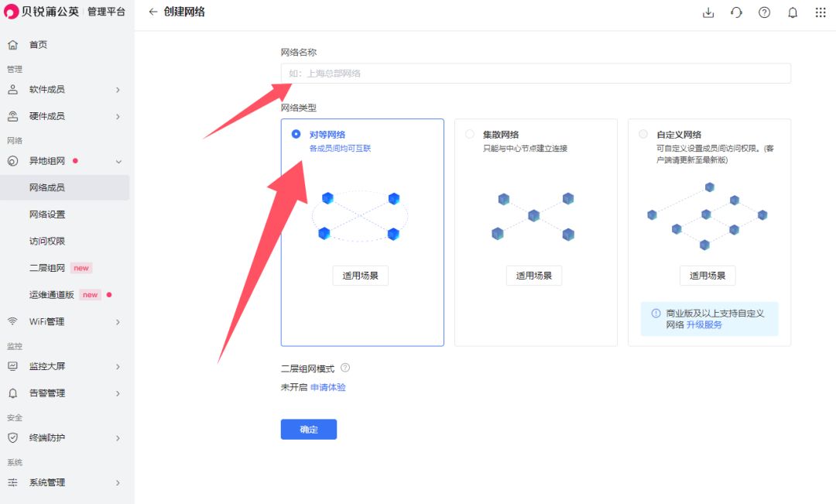Open the customer service headset icon
Viewport: 836px width, 504px height.
tap(736, 12)
